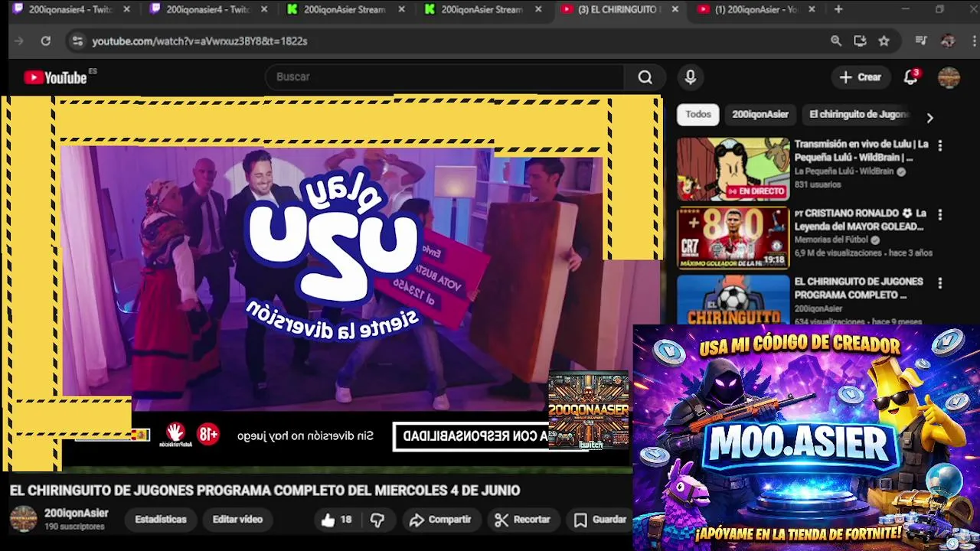Click the 200iqonAsier channel avatar below video
The width and height of the screenshot is (980, 551).
[23, 519]
